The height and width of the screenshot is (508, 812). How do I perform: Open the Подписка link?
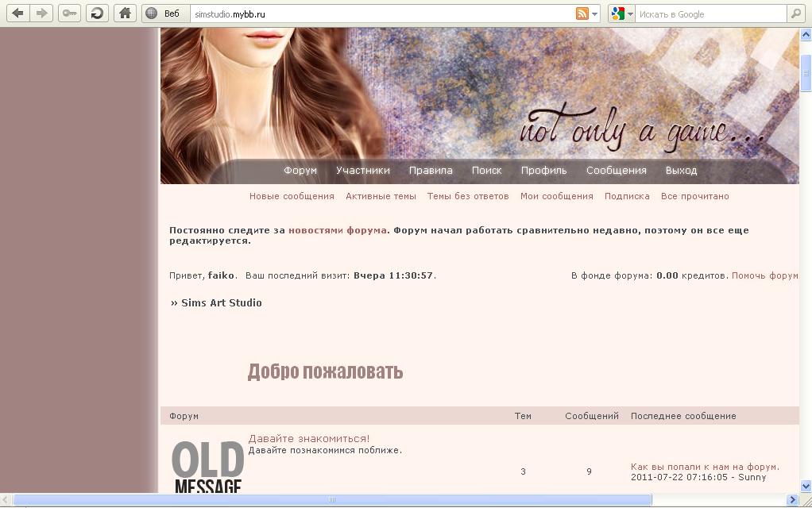[x=627, y=196]
